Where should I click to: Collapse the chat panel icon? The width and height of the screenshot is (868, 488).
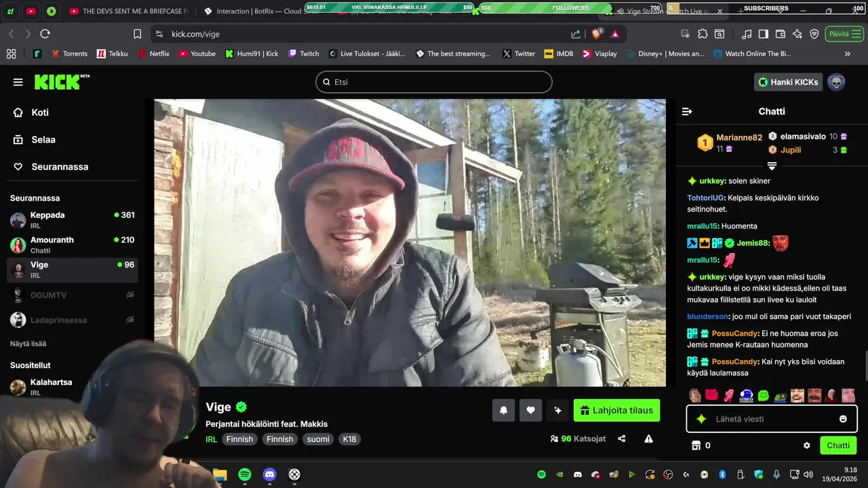[687, 112]
